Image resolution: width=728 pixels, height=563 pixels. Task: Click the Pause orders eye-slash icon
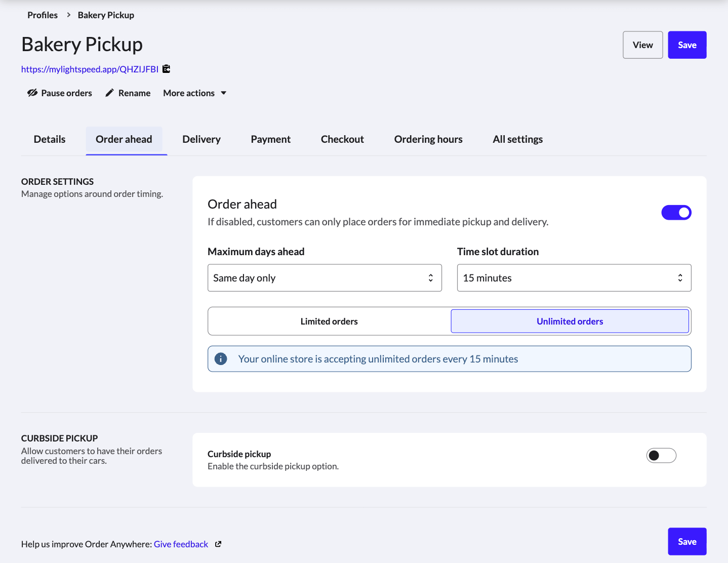tap(32, 93)
